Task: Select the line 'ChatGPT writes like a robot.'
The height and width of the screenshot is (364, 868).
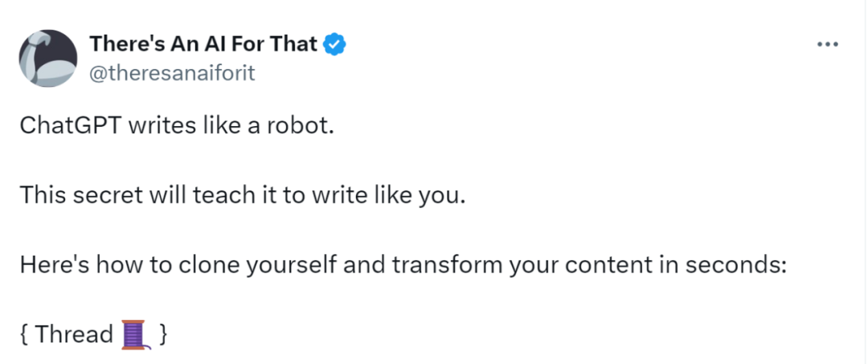Action: coord(177,127)
